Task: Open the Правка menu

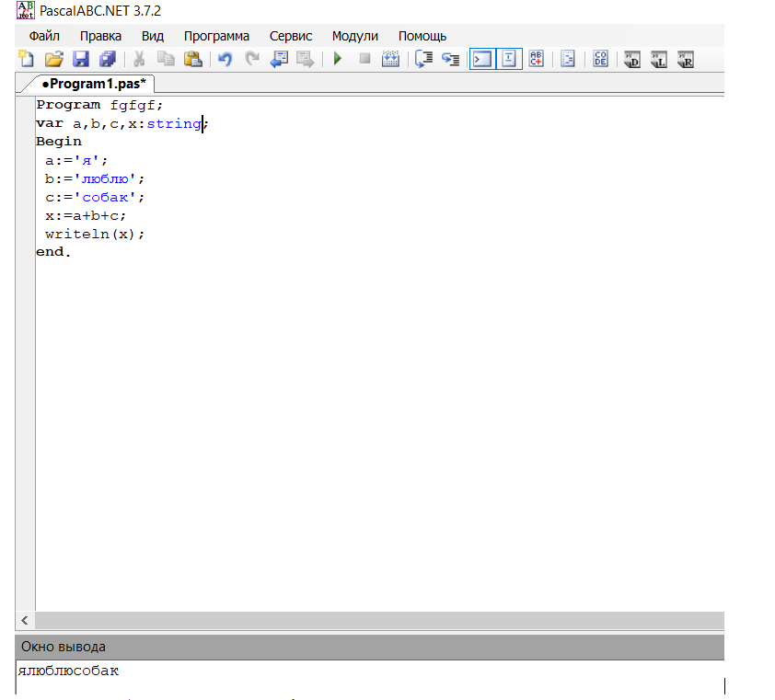Action: click(101, 36)
